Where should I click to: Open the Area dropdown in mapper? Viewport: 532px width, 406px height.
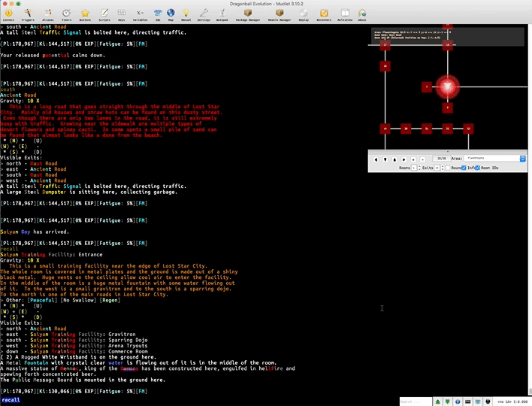[494, 159]
